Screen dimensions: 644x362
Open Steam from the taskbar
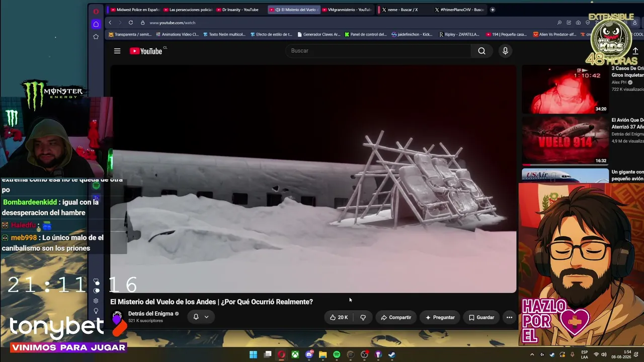[x=392, y=354]
